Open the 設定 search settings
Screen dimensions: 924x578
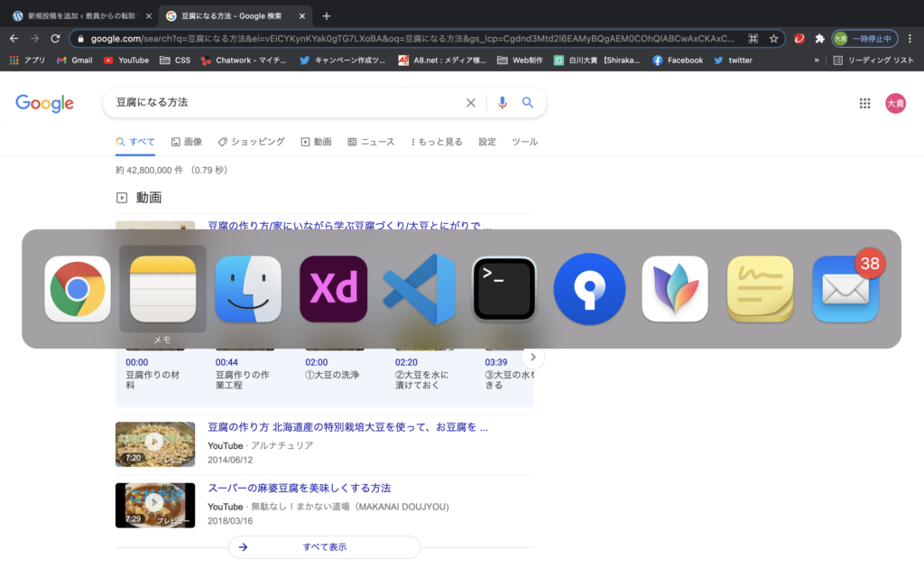pos(487,142)
